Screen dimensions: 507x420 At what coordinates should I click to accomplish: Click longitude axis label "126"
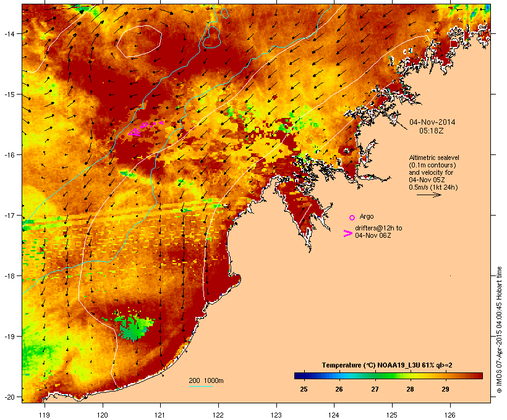(449, 415)
